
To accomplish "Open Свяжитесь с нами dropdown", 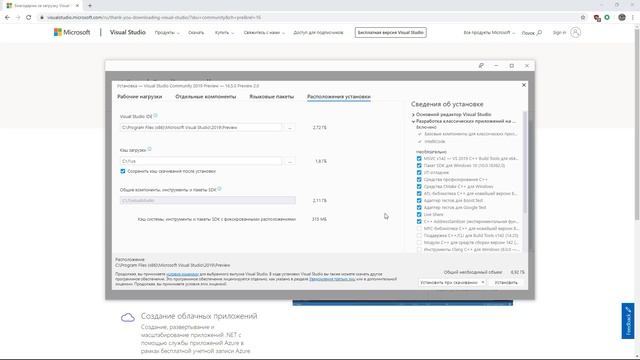I will (x=264, y=33).
